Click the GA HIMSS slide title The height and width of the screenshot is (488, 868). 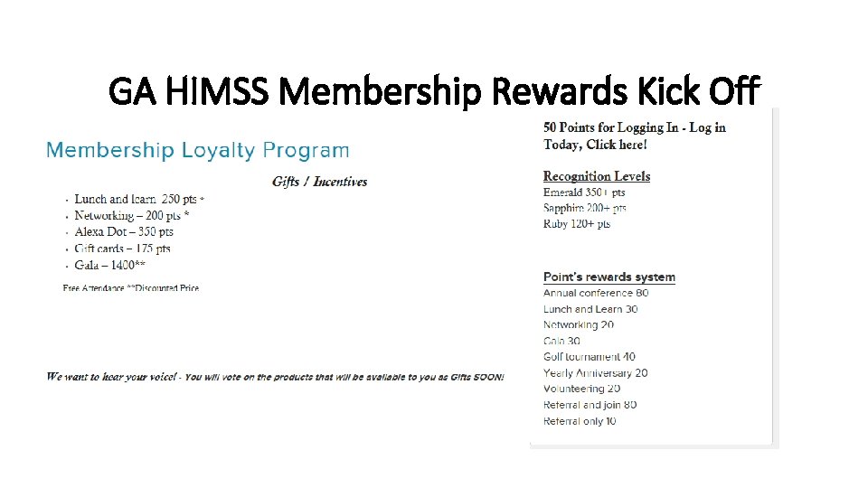click(434, 91)
